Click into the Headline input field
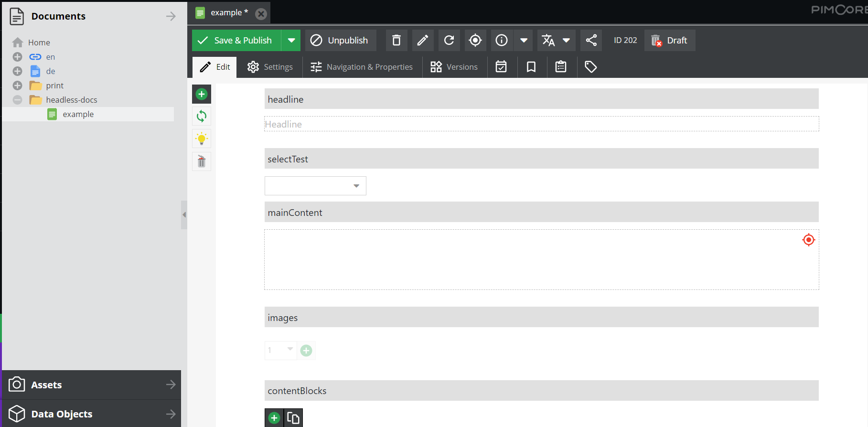The image size is (868, 427). [x=542, y=124]
